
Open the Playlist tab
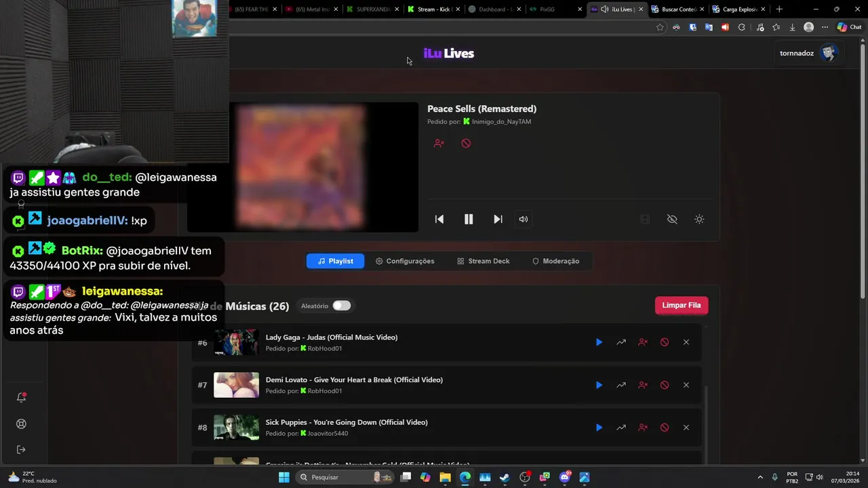click(x=335, y=261)
